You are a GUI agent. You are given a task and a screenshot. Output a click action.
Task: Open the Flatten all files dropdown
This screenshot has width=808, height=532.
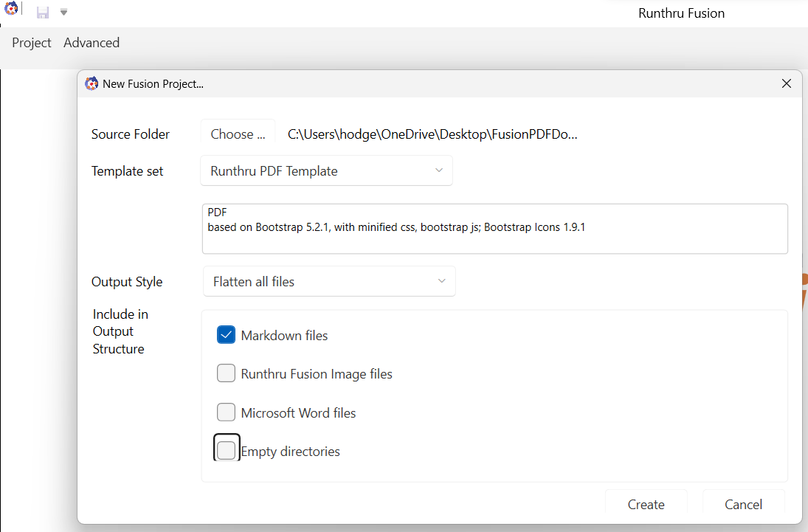pos(329,282)
